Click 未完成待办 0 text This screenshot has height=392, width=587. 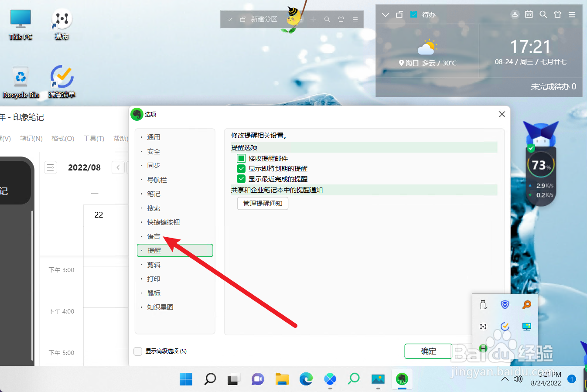[553, 86]
